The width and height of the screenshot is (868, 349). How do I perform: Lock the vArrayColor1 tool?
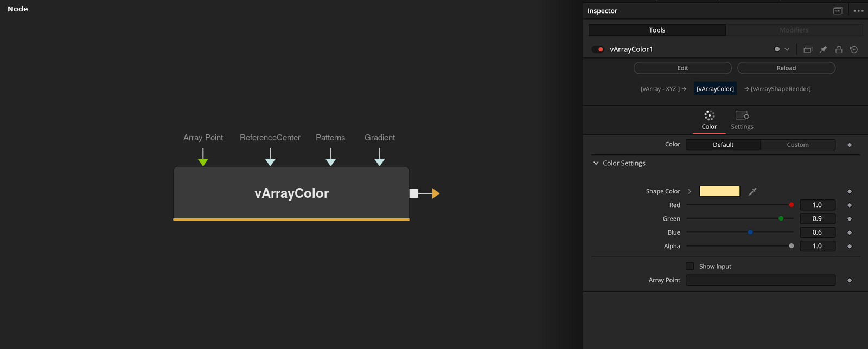click(839, 49)
